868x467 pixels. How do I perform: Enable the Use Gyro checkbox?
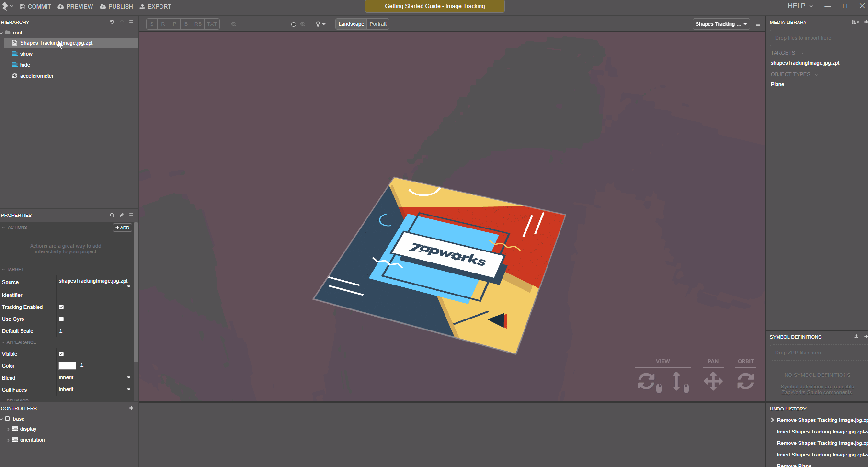point(61,319)
